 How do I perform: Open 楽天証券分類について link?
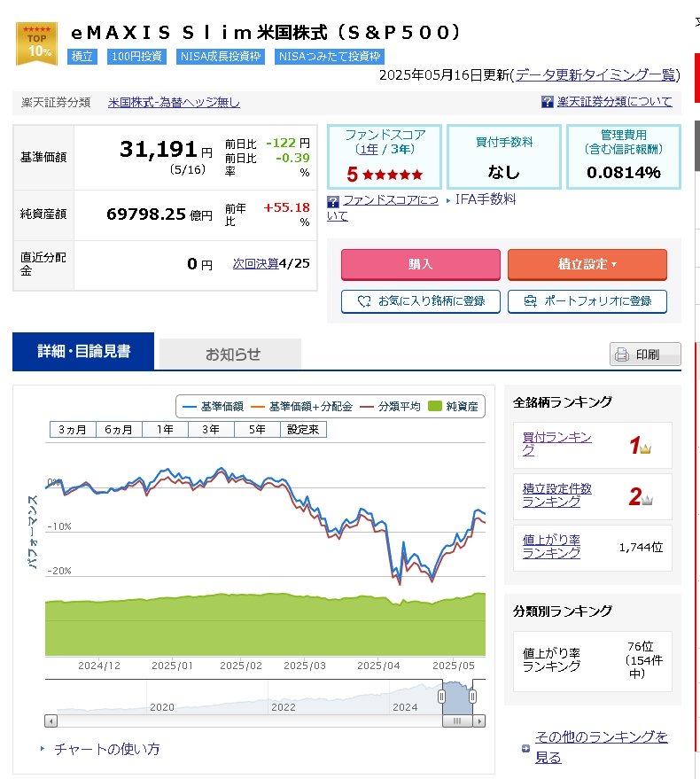tap(614, 102)
